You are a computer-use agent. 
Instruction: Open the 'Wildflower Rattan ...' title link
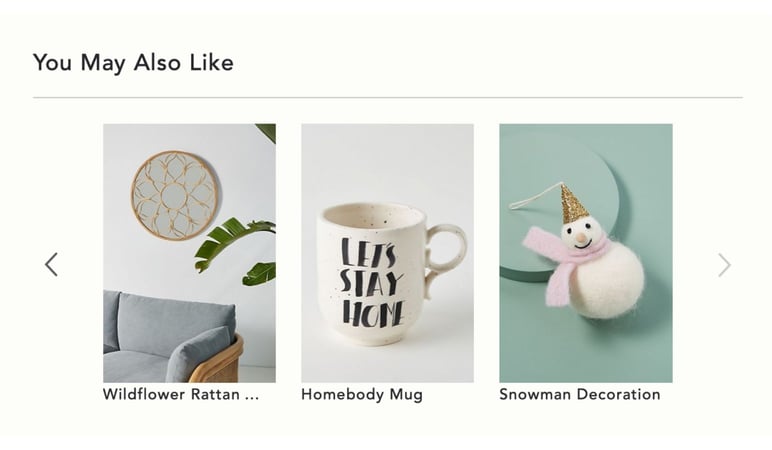(x=181, y=394)
